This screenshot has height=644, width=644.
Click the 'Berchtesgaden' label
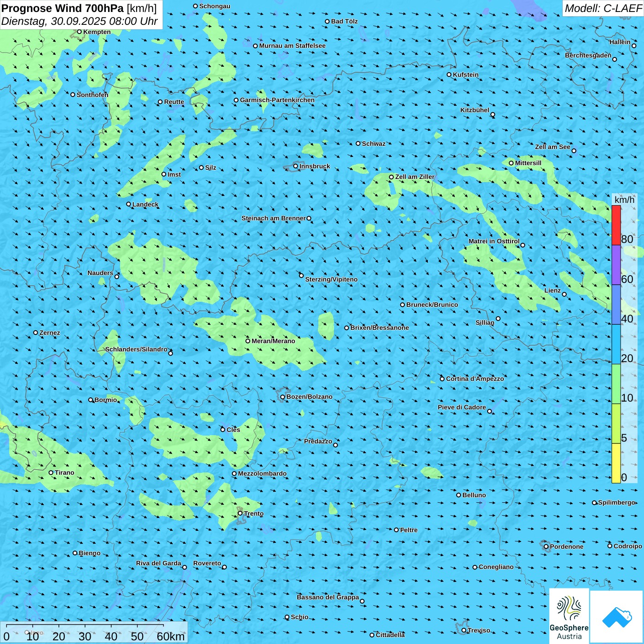[x=588, y=55]
